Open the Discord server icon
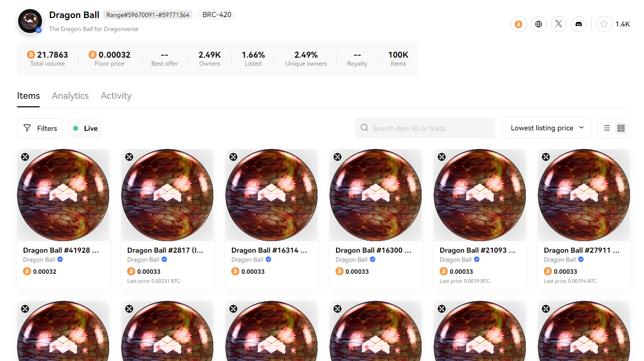This screenshot has width=644, height=361. coord(578,24)
